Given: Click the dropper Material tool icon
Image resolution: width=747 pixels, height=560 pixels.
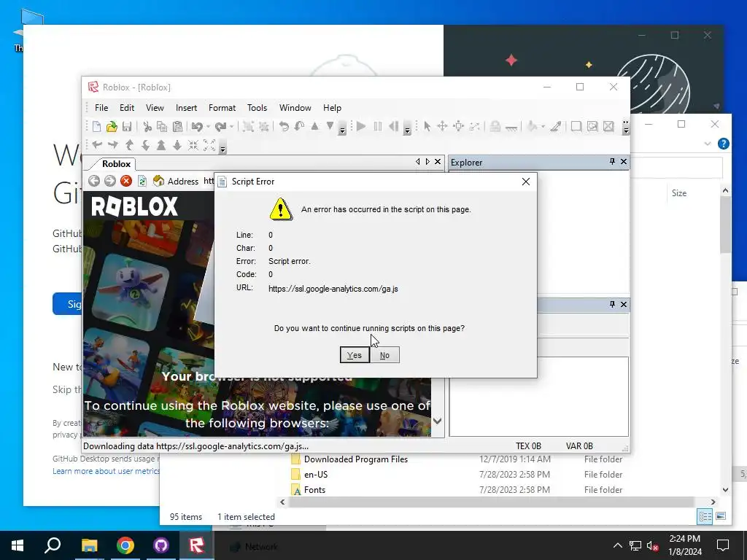Looking at the screenshot, I should pyautogui.click(x=555, y=127).
